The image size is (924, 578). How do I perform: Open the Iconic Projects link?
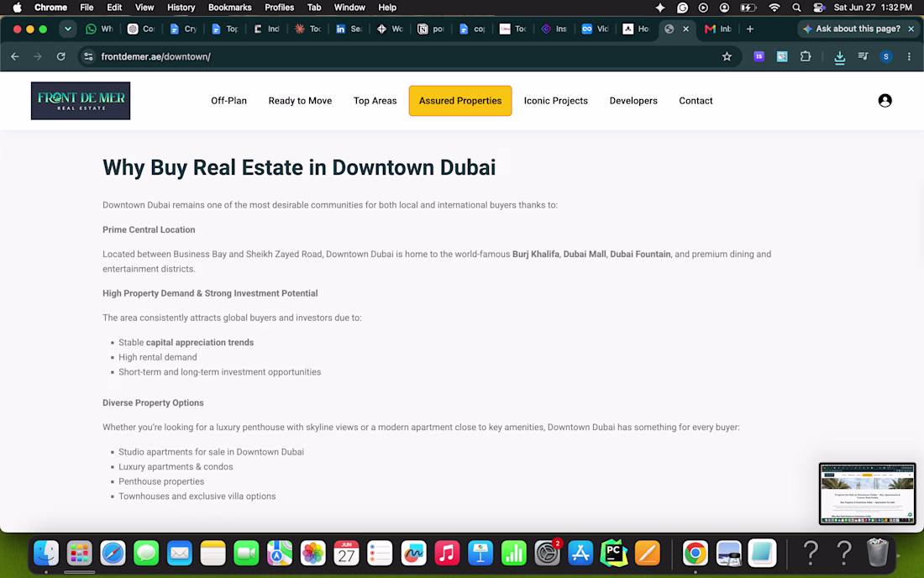[x=556, y=101]
